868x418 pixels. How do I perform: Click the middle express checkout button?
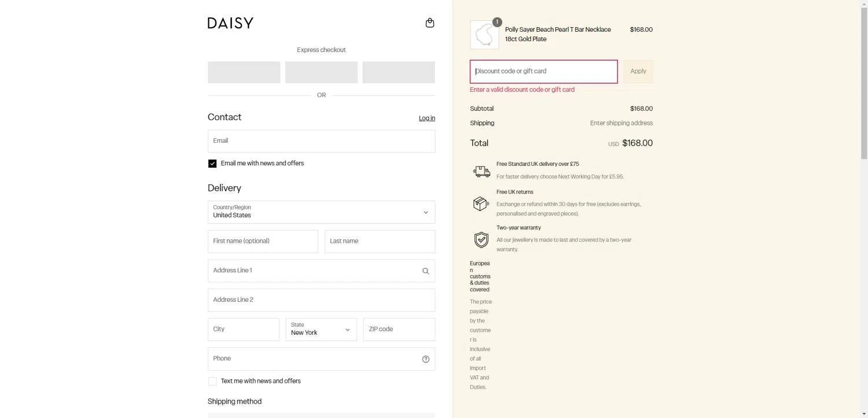[321, 72]
